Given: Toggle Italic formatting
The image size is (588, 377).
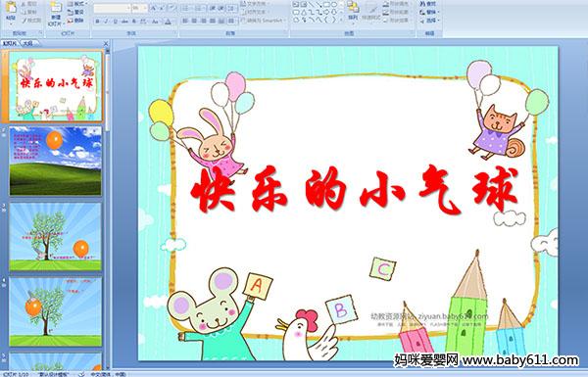Looking at the screenshot, I should click(x=106, y=22).
